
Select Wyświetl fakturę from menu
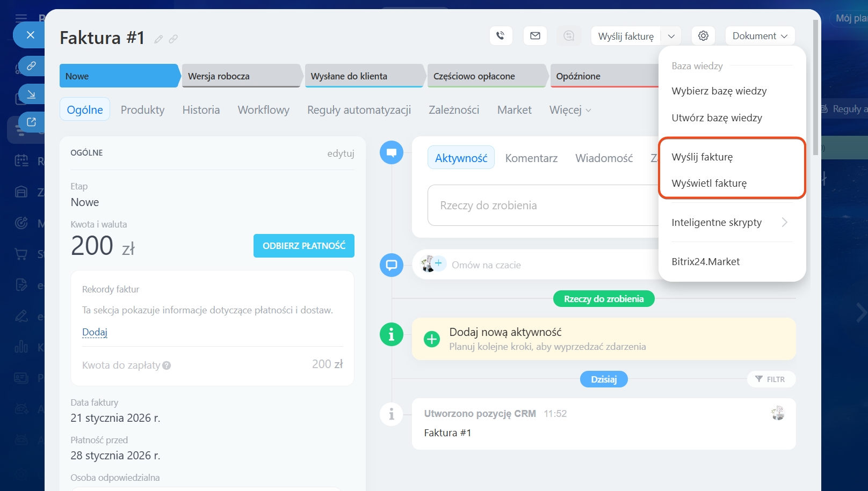708,184
